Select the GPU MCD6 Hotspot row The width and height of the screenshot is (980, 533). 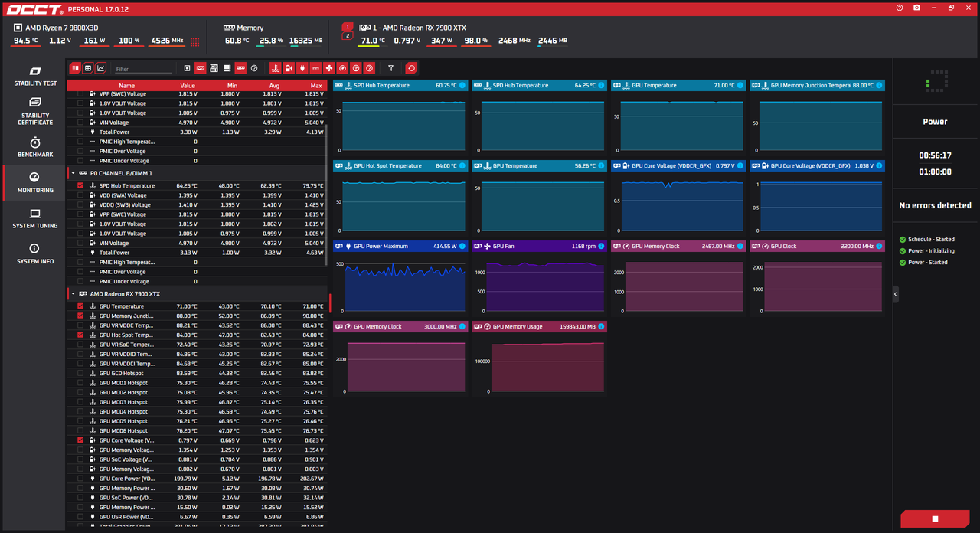(198, 430)
